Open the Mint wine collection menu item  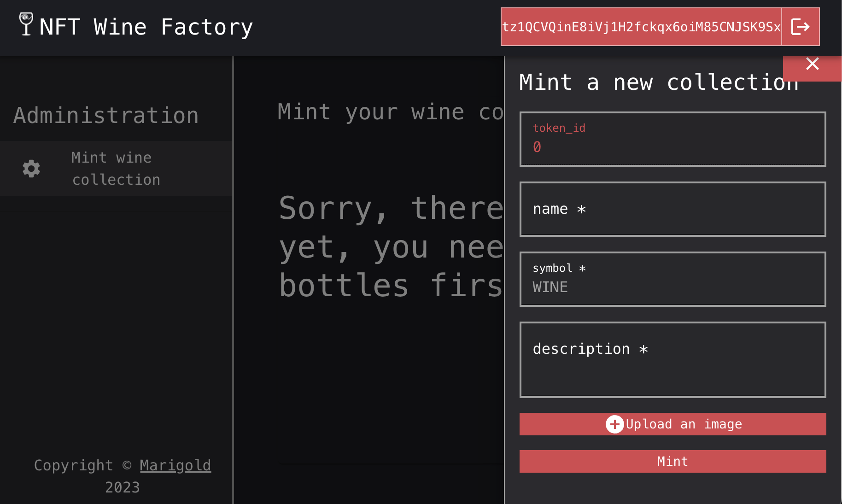coord(116,169)
